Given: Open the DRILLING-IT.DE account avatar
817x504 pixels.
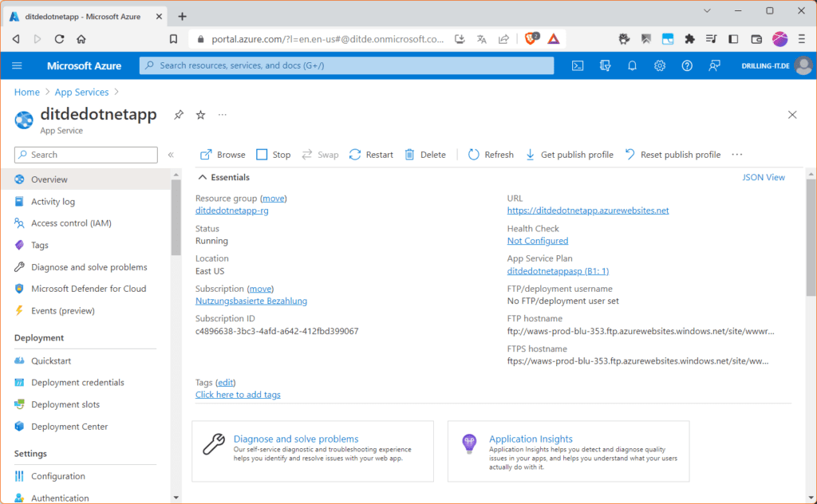Looking at the screenshot, I should pos(803,65).
